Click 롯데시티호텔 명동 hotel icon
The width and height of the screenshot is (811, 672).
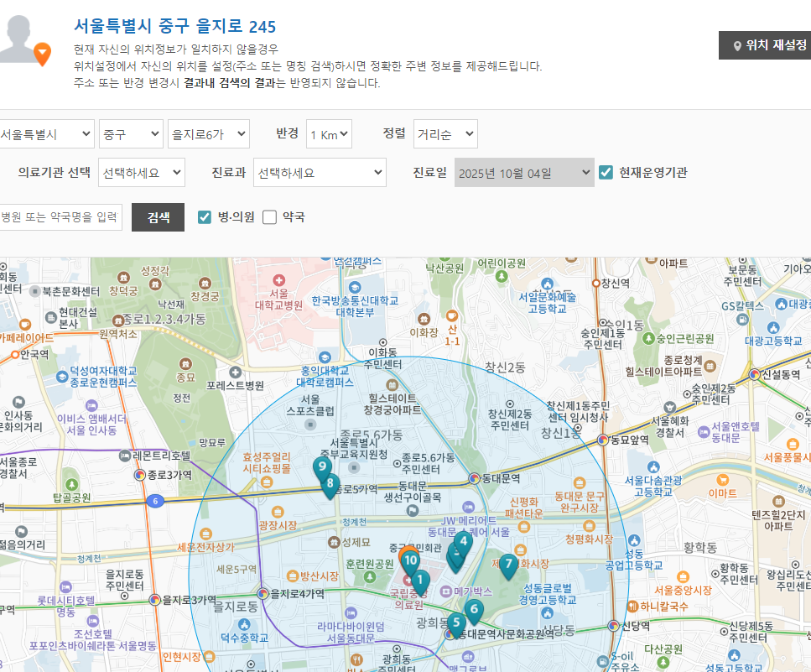point(65,587)
